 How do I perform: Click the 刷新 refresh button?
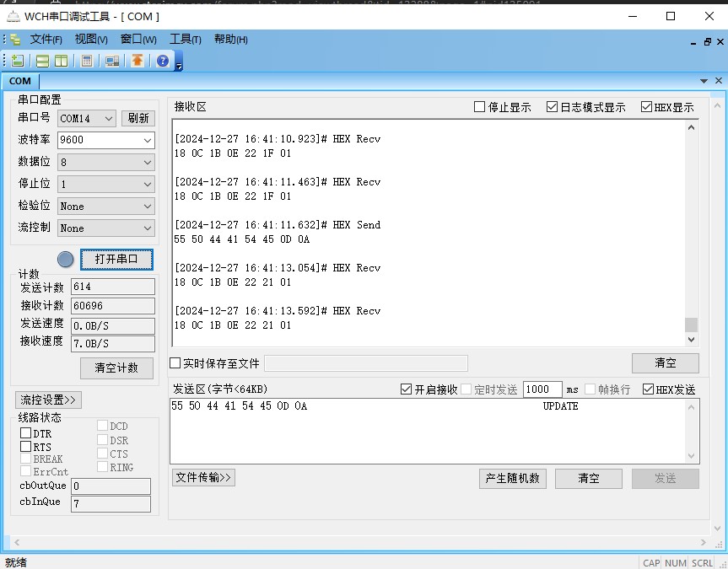point(138,118)
